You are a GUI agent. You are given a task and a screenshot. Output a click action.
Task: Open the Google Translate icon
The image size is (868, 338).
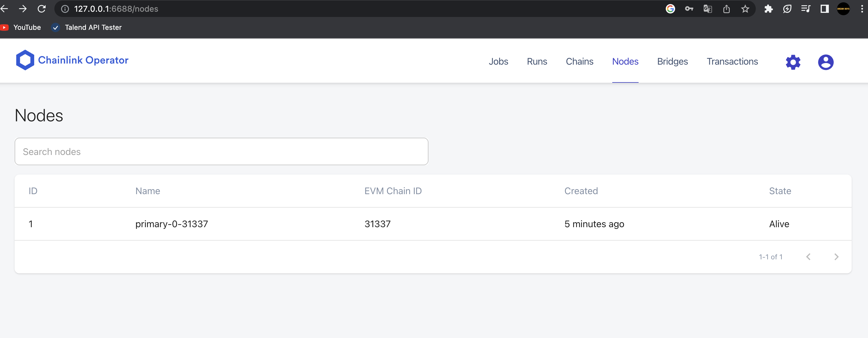coord(708,9)
